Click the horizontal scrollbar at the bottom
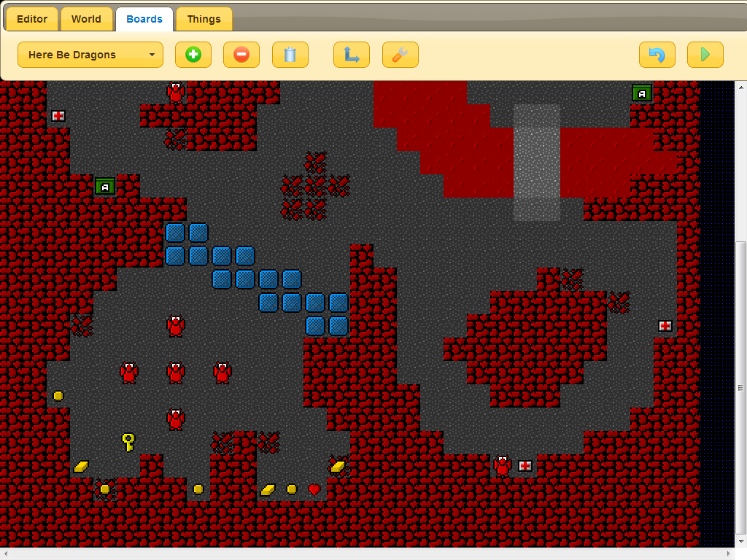This screenshot has height=560, width=747. coord(365,553)
